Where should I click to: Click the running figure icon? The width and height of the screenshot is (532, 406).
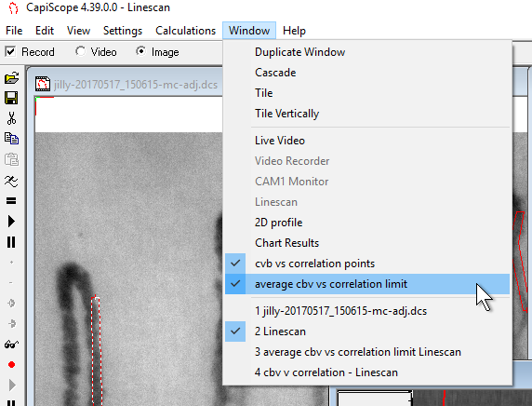(11, 181)
